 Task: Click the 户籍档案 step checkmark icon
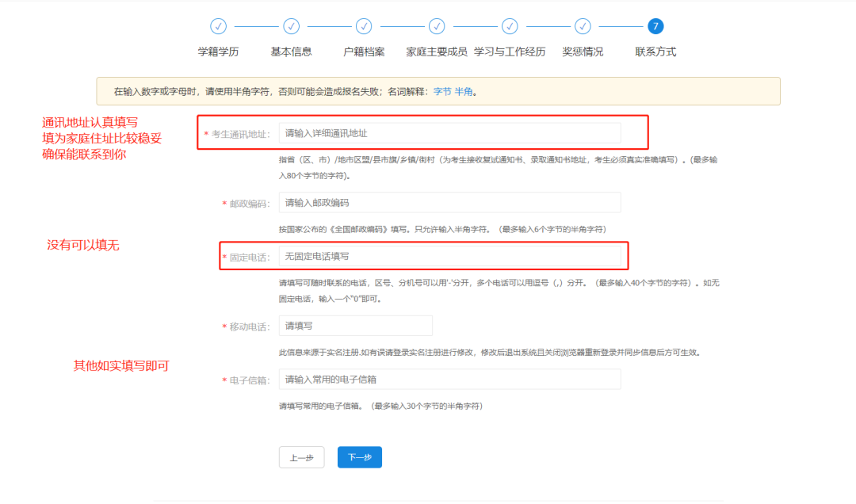tap(364, 26)
